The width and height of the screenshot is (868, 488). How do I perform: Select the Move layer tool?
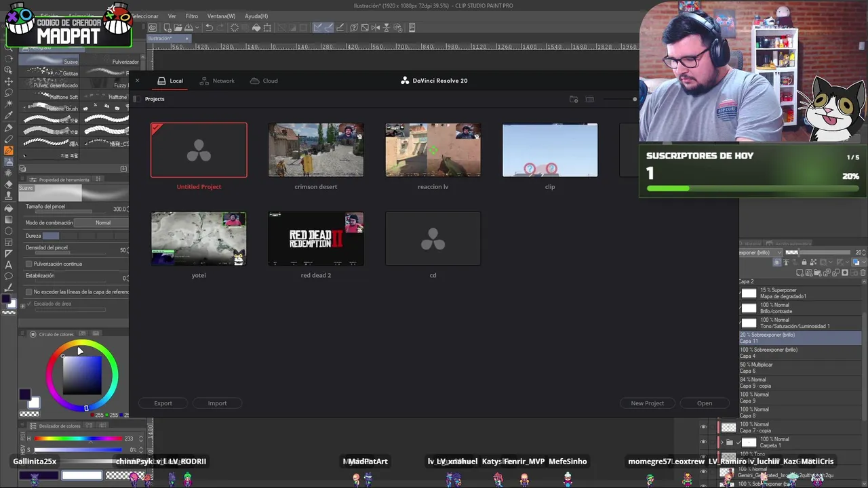click(x=8, y=81)
